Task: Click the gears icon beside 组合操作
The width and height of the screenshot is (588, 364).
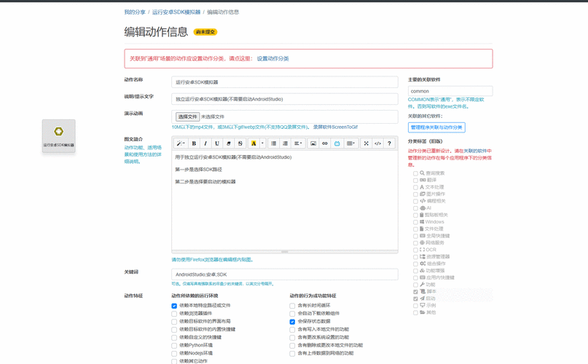Action: click(x=423, y=264)
